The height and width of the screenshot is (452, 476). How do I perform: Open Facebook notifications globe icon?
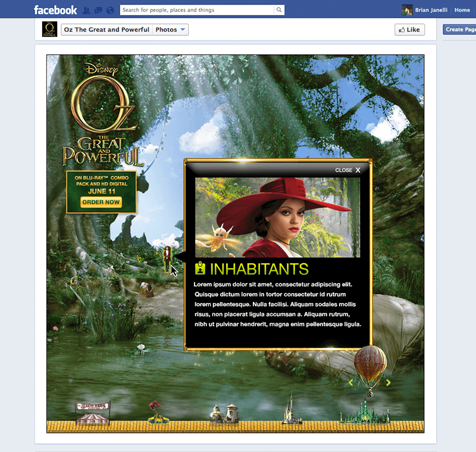point(110,10)
